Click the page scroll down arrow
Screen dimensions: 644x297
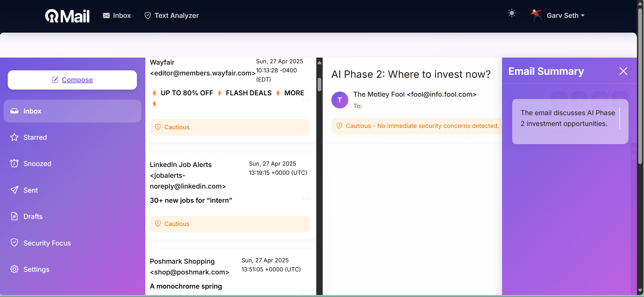coord(640,290)
